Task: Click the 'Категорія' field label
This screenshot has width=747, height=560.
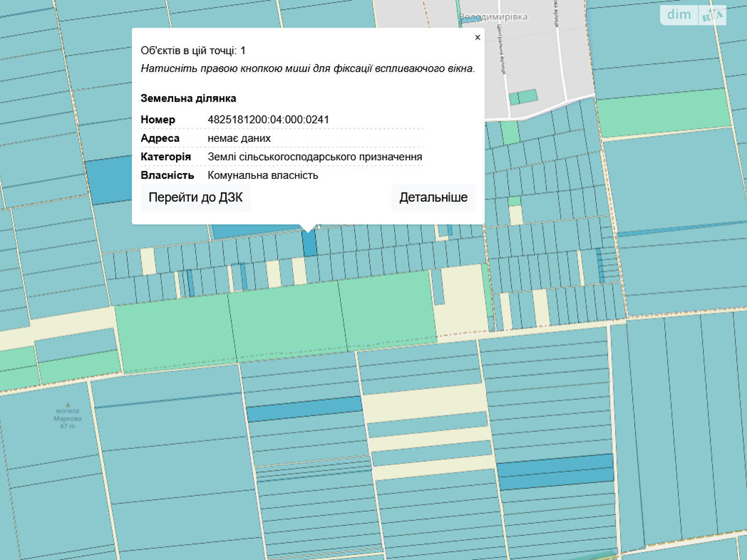Action: 166,157
